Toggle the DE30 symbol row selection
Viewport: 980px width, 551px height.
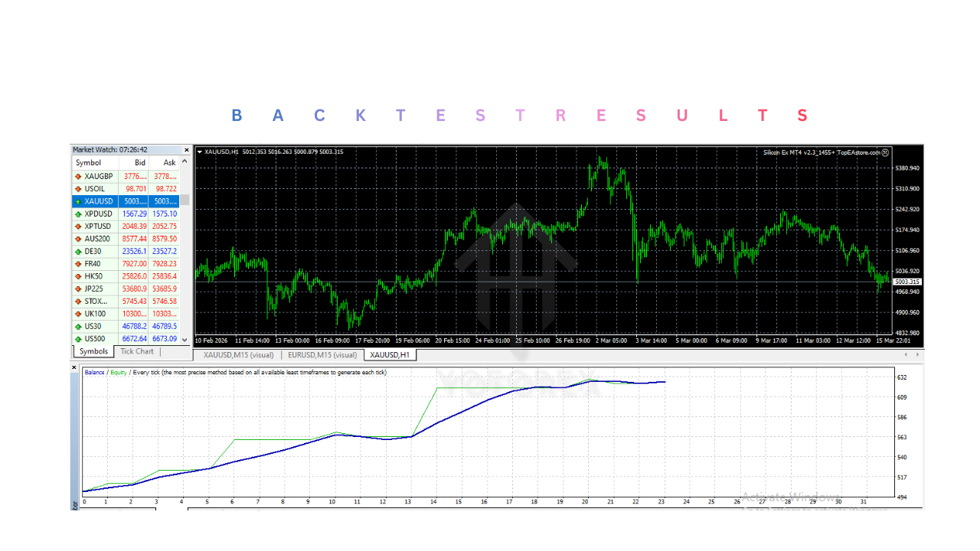point(115,251)
